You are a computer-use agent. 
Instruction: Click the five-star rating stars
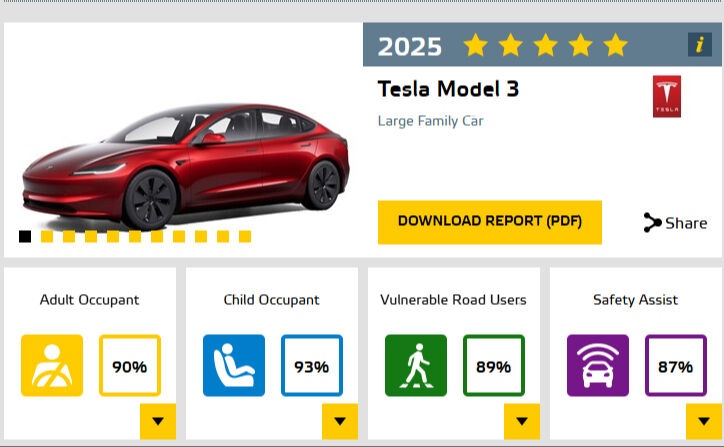tap(545, 45)
